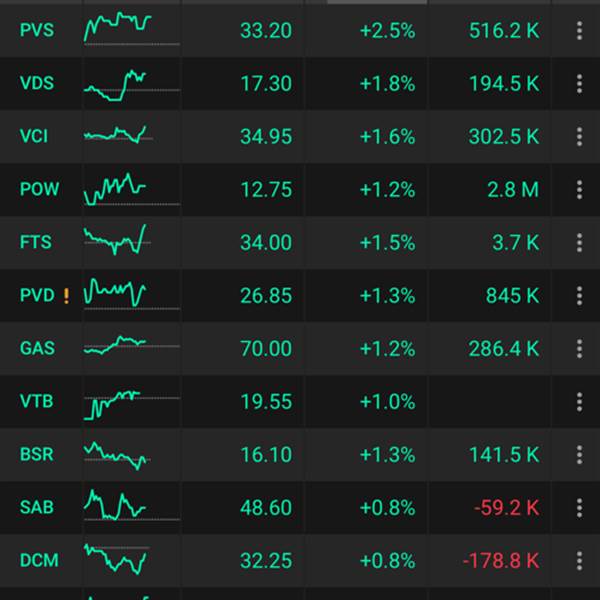This screenshot has width=600, height=600.
Task: Open the DCM sparkline chart
Action: [x=116, y=558]
